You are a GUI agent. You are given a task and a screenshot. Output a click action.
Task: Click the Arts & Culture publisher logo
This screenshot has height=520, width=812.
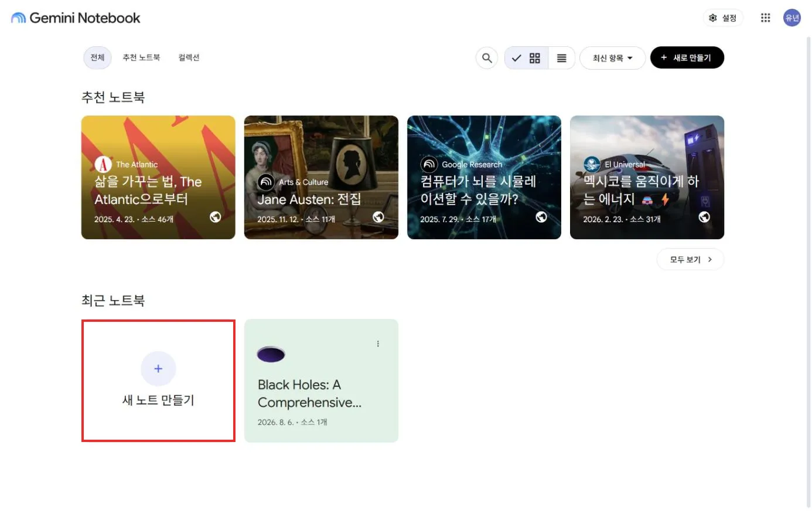coord(266,182)
